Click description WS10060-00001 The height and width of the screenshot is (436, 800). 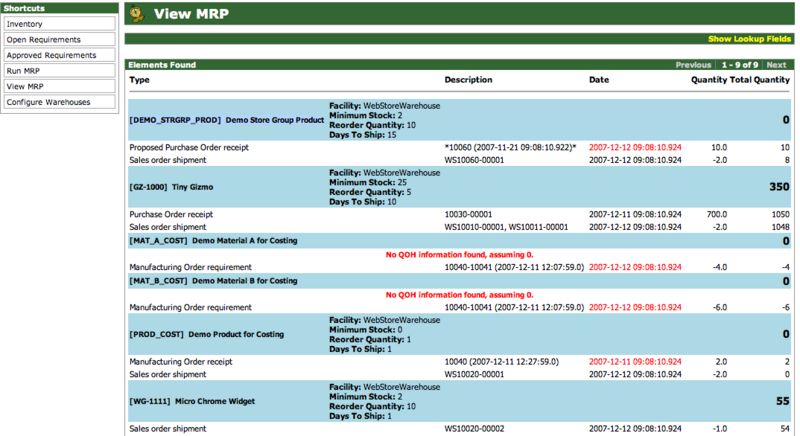pyautogui.click(x=474, y=160)
